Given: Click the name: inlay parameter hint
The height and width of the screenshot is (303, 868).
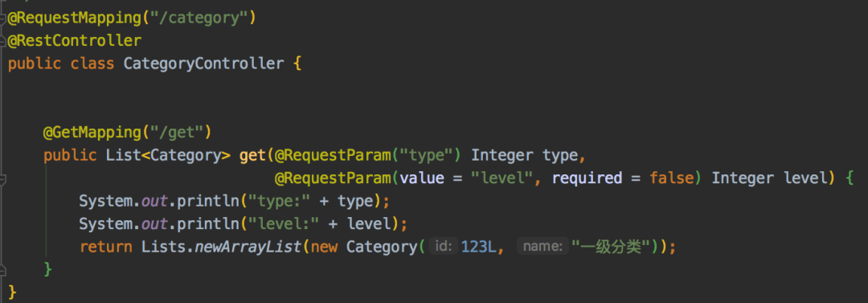Looking at the screenshot, I should pyautogui.click(x=543, y=247).
